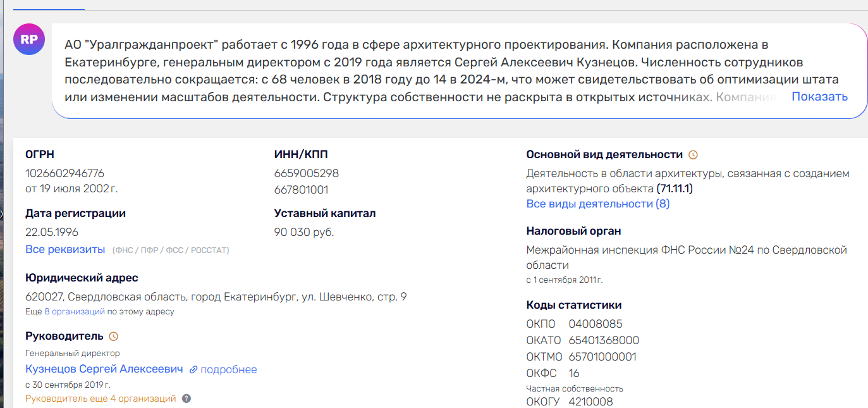Click КПП value 667801001
The width and height of the screenshot is (868, 408).
point(301,190)
